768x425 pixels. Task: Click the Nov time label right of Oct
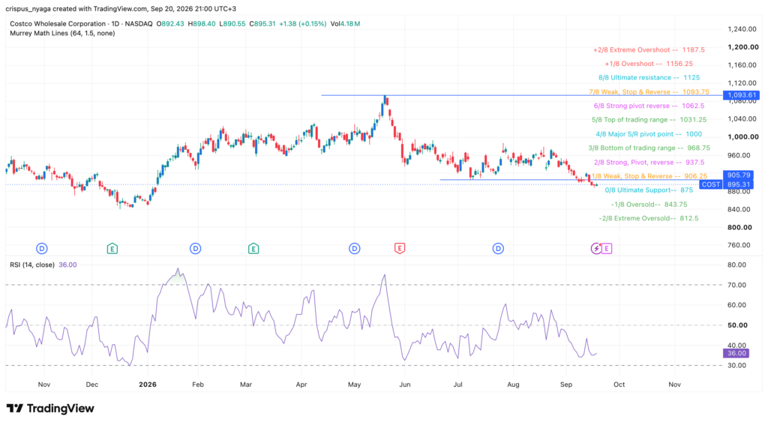pos(675,384)
